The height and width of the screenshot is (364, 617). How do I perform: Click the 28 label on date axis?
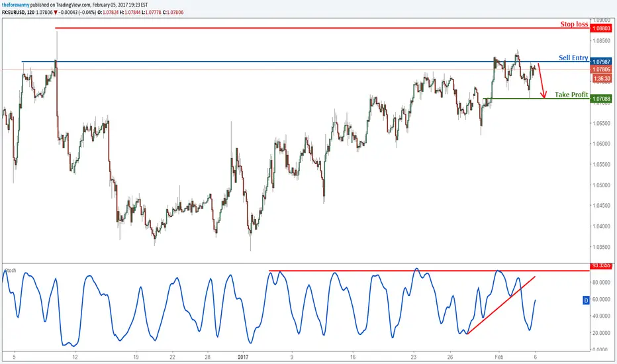coord(207,357)
